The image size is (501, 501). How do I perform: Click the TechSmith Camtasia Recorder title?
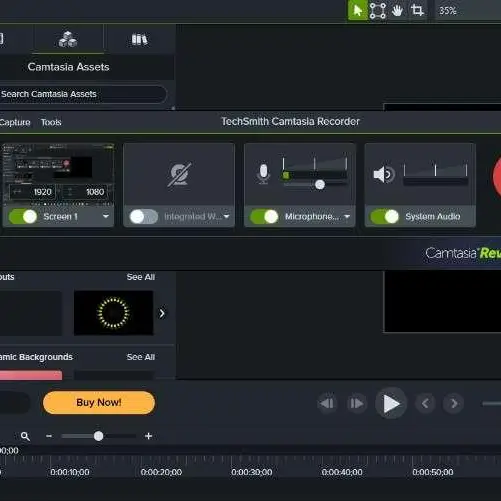pyautogui.click(x=291, y=122)
